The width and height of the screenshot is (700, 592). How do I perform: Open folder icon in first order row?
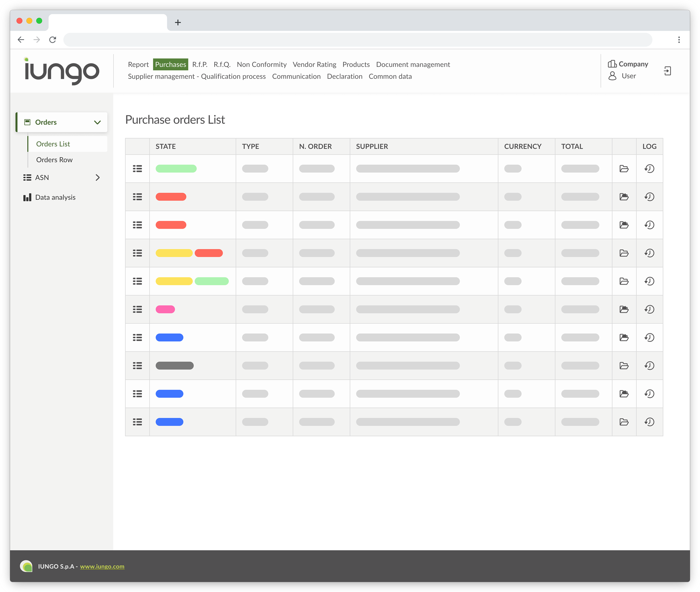624,168
